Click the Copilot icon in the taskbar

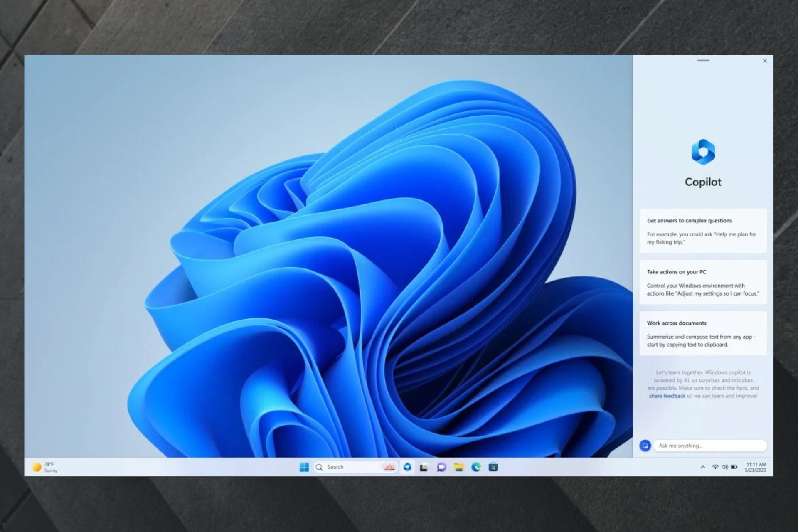tap(407, 467)
